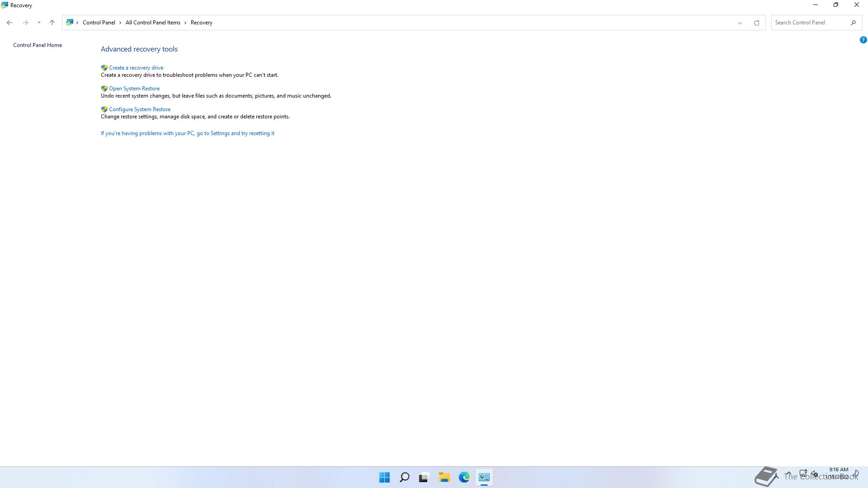This screenshot has height=488, width=868.
Task: Show hidden tray icons chevron
Action: pos(788,474)
